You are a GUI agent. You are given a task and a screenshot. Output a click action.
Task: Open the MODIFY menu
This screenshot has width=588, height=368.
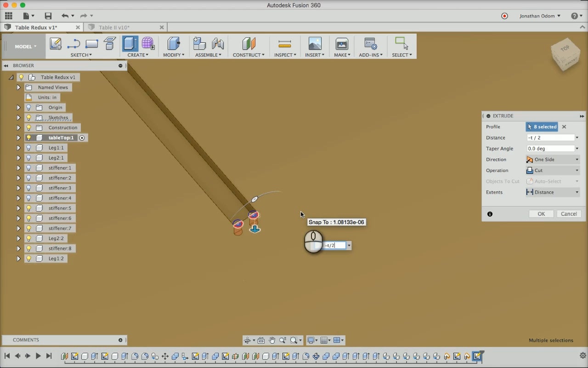174,55
